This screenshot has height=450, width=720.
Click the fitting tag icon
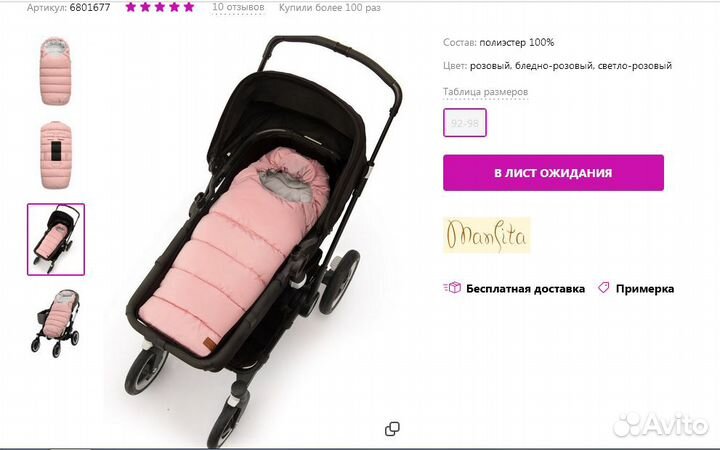[603, 288]
